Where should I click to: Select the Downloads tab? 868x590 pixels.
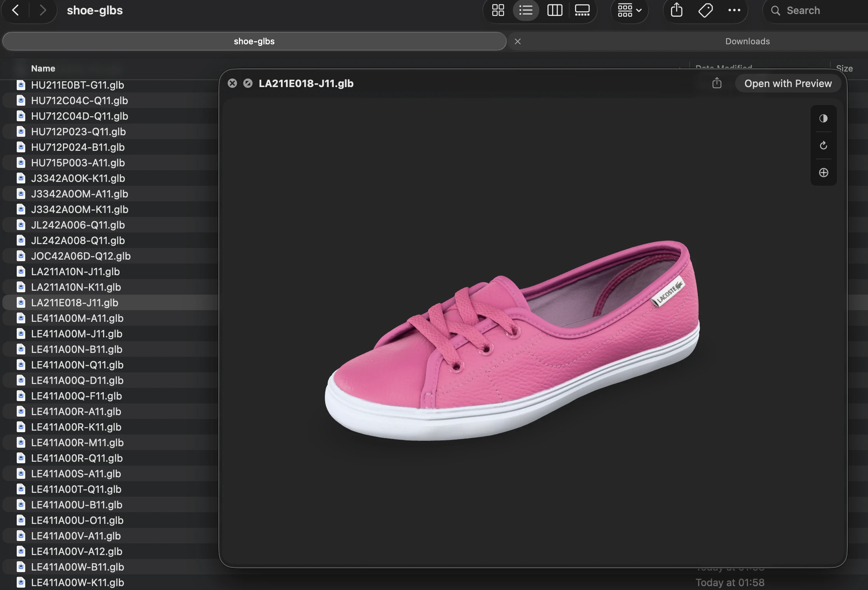[747, 41]
